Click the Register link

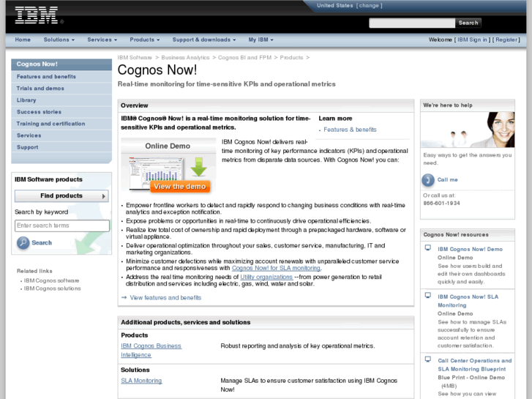point(506,40)
